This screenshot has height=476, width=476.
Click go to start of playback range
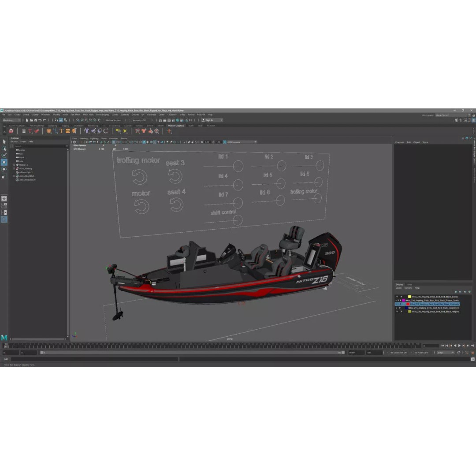pyautogui.click(x=442, y=346)
